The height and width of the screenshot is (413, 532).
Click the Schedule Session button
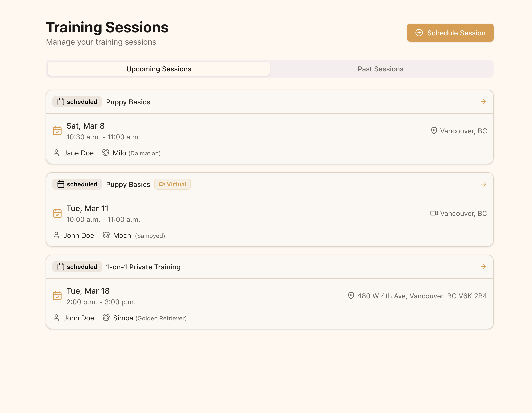[450, 33]
